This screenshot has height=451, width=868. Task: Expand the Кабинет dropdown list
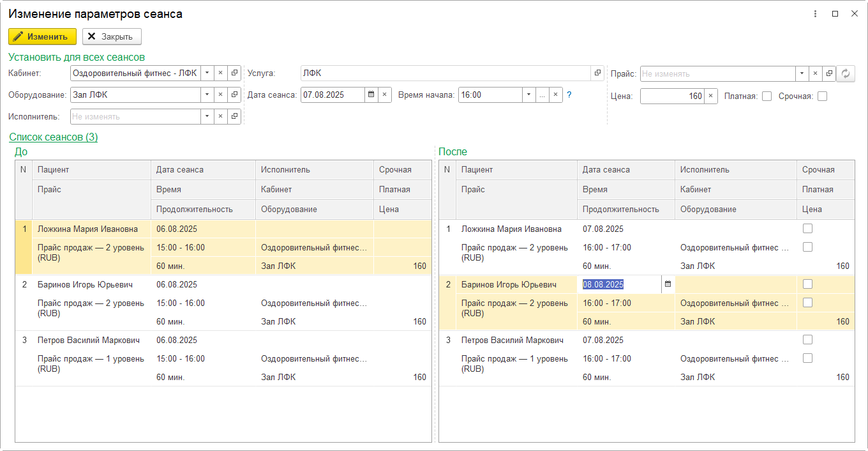point(207,73)
